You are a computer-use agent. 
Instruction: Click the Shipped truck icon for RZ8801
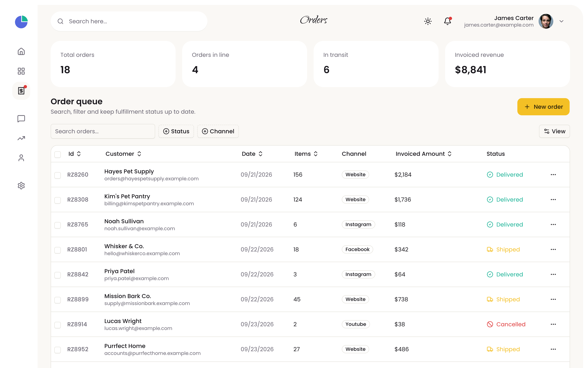tap(490, 249)
